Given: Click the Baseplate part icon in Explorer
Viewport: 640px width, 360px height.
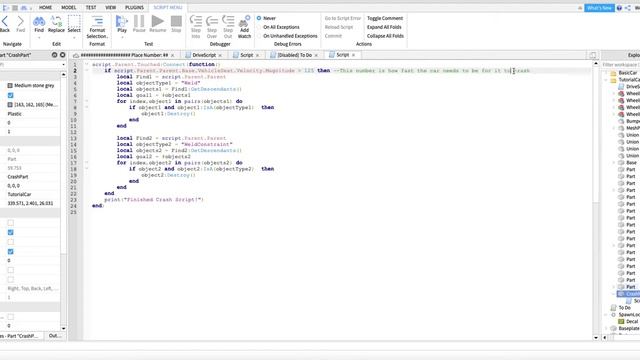Looking at the screenshot, I should (613, 329).
